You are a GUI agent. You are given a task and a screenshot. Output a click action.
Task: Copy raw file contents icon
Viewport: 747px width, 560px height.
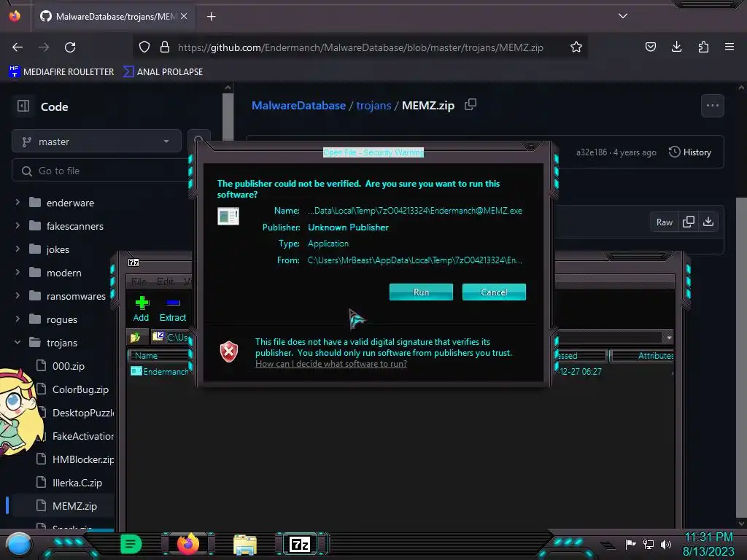pos(689,222)
